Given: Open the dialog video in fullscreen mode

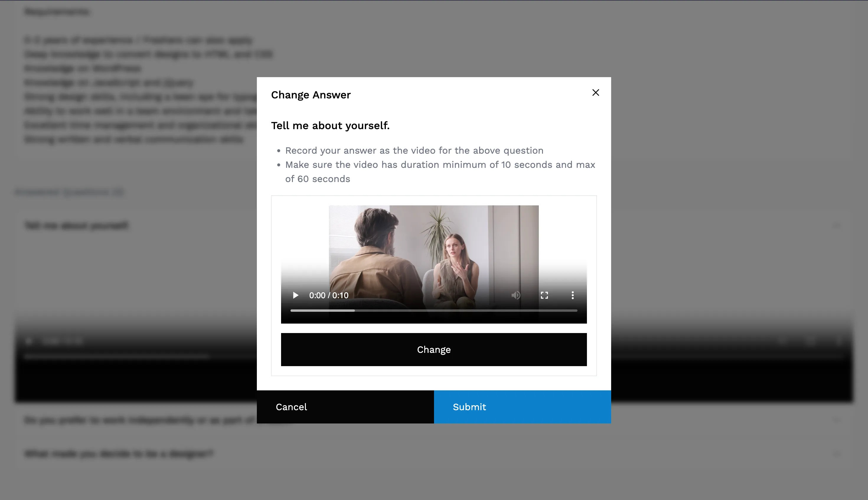Looking at the screenshot, I should [544, 295].
